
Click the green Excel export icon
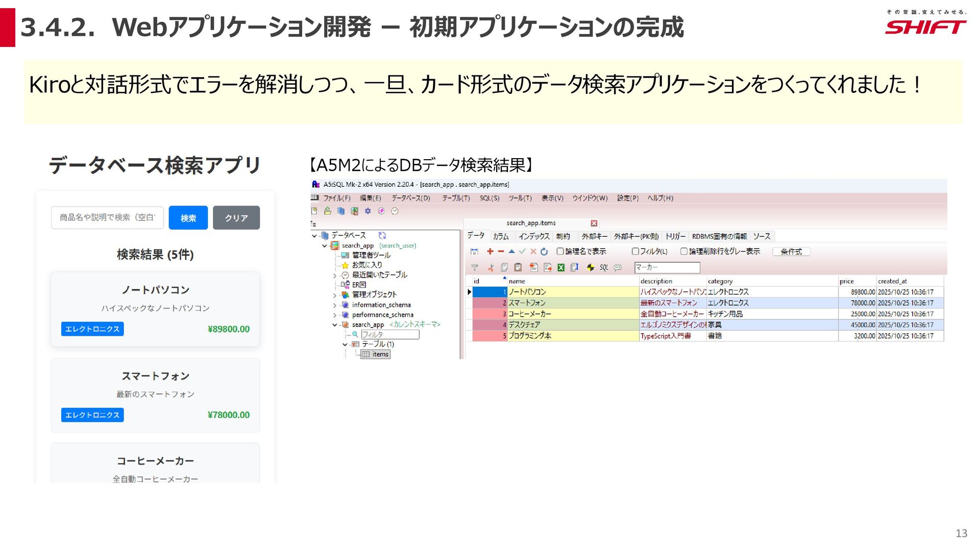click(x=561, y=267)
